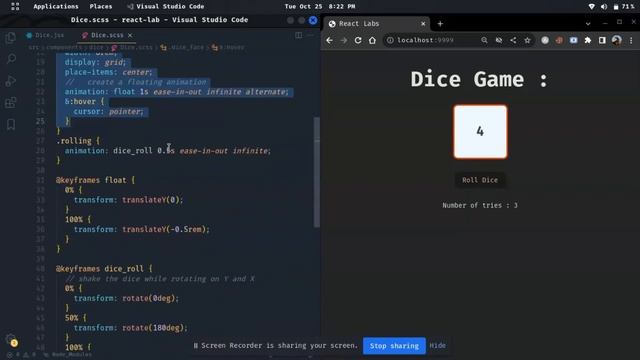Image resolution: width=640 pixels, height=360 pixels.
Task: Open the Activities grid icon
Action: pyautogui.click(x=15, y=7)
